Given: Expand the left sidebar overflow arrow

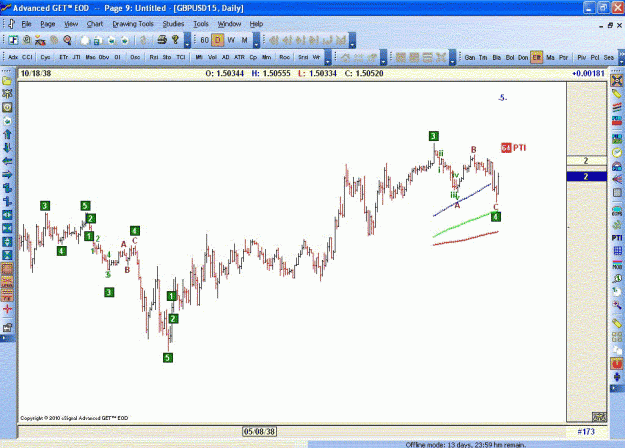Looking at the screenshot, I should click(x=7, y=338).
